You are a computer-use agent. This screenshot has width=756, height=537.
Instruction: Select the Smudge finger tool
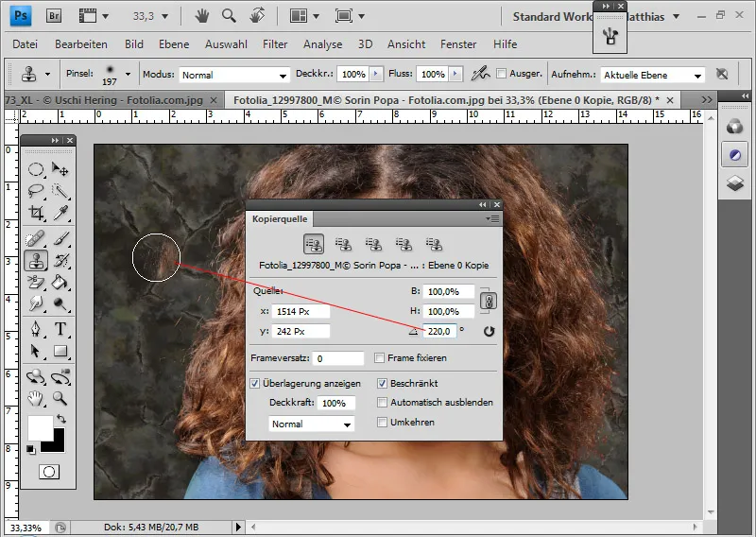coord(36,304)
